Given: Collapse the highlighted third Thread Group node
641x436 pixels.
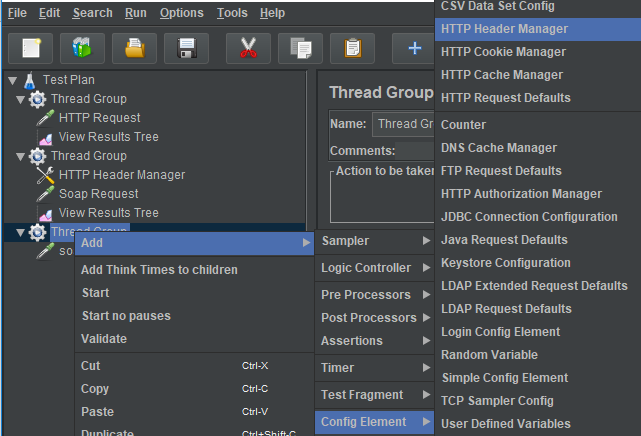Looking at the screenshot, I should 20,233.
